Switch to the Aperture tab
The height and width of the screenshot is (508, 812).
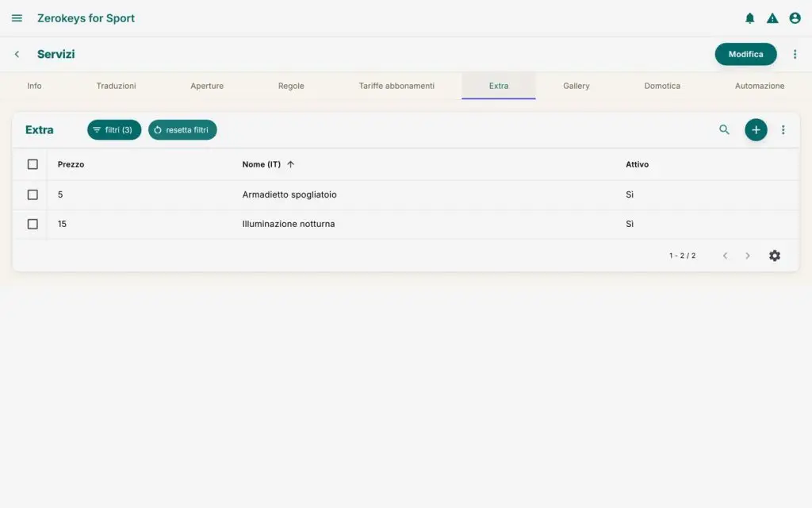207,86
